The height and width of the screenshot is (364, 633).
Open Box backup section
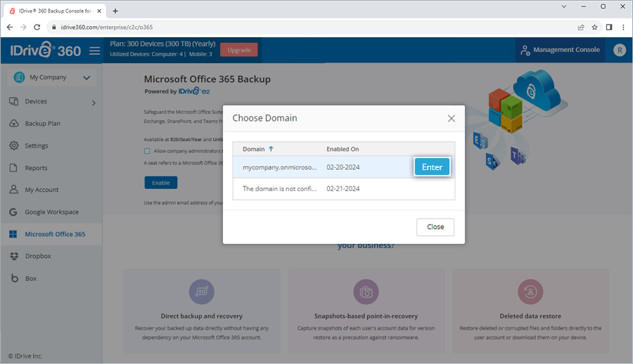pyautogui.click(x=30, y=279)
